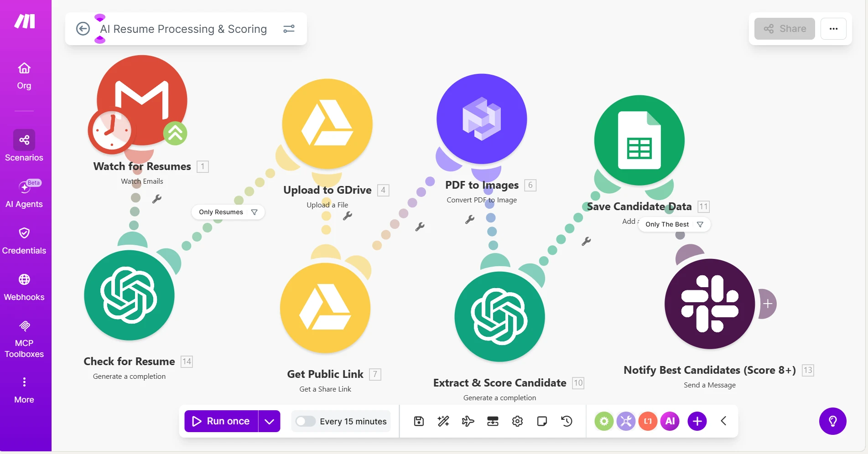Click the Extract & Score Candidate label
Image resolution: width=868 pixels, height=454 pixels.
[499, 383]
